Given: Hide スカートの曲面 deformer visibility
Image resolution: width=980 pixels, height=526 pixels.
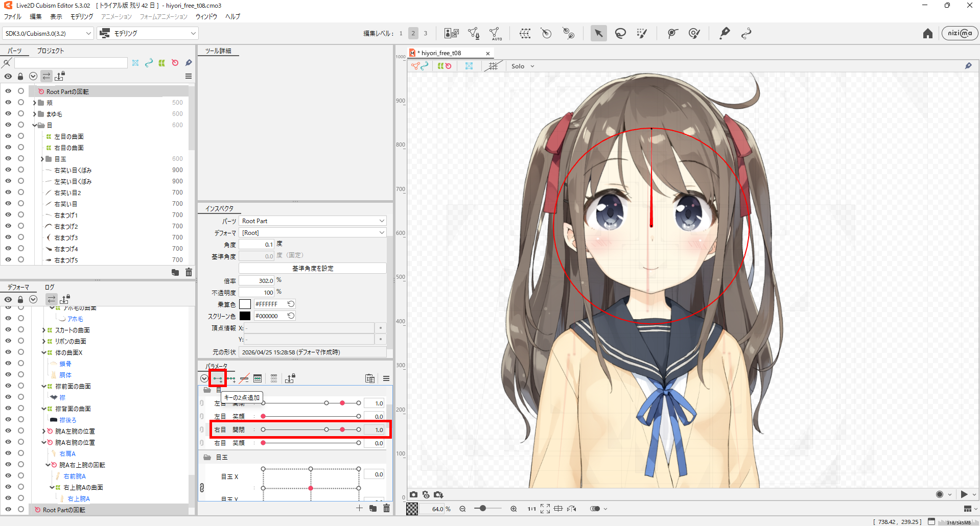Looking at the screenshot, I should [x=8, y=330].
